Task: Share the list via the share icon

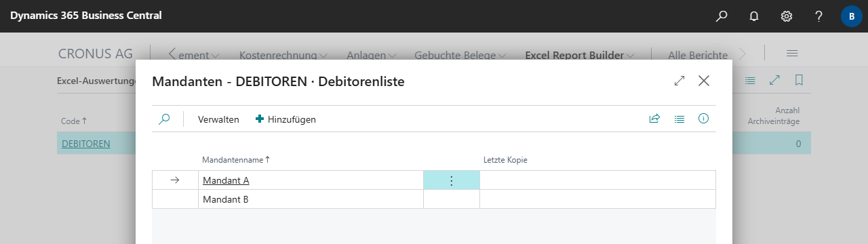Action: pyautogui.click(x=654, y=119)
